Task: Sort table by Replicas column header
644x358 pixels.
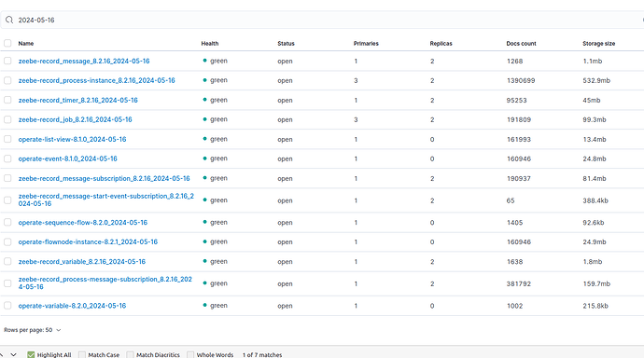Action: 441,44
